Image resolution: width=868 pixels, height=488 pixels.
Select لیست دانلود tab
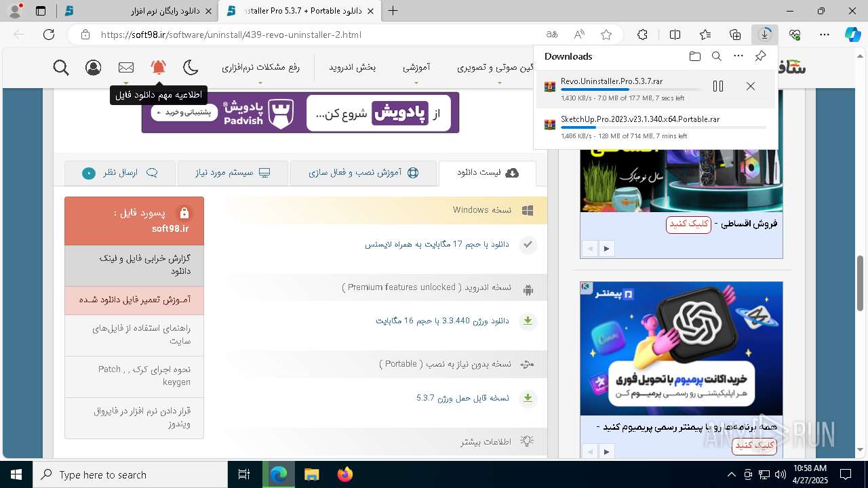[x=487, y=173]
